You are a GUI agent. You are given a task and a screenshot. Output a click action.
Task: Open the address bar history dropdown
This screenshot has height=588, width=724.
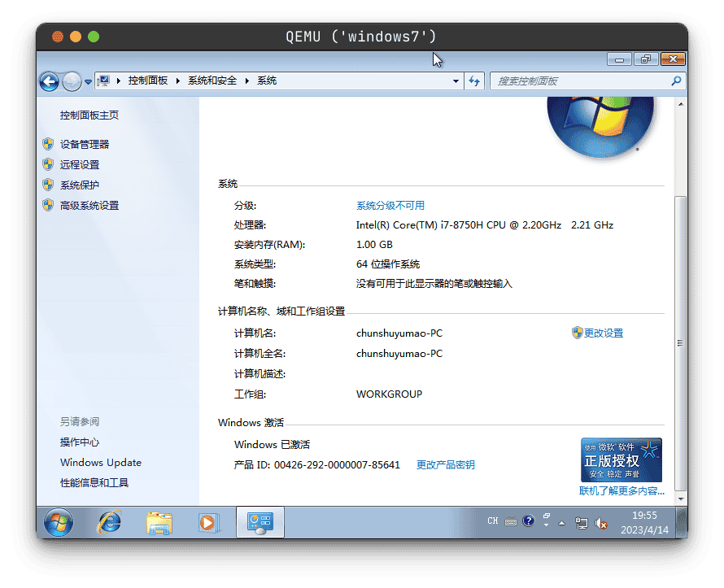456,81
